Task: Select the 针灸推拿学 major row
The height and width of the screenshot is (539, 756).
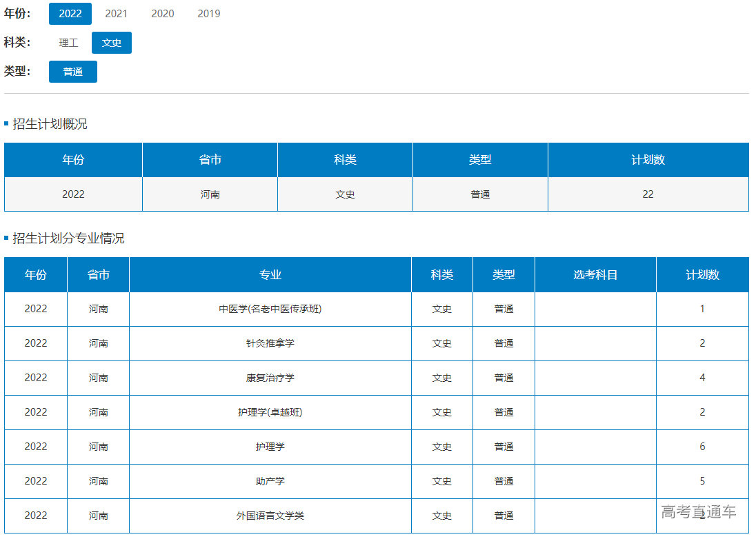Action: [270, 343]
